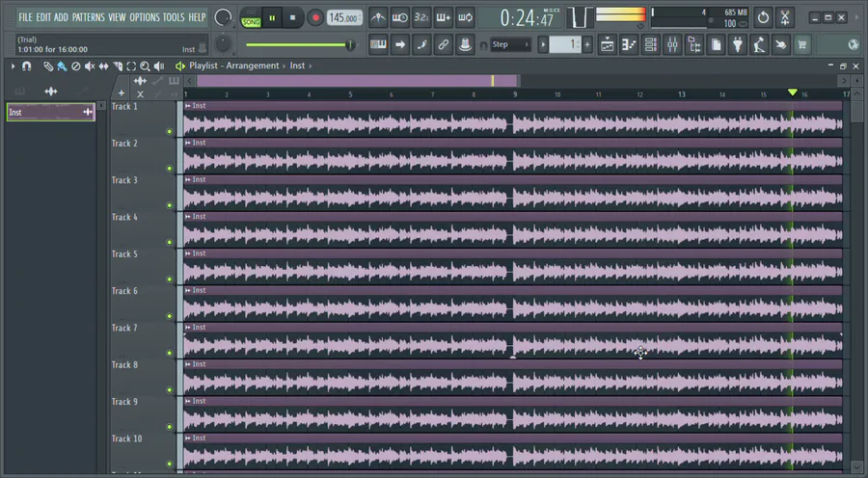Screen dimensions: 868x478
Task: Open the tempo tapper icon
Action: coord(759,44)
